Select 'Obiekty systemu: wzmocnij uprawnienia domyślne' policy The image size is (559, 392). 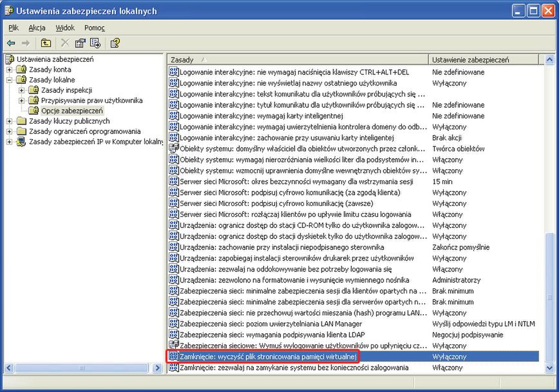[303, 171]
